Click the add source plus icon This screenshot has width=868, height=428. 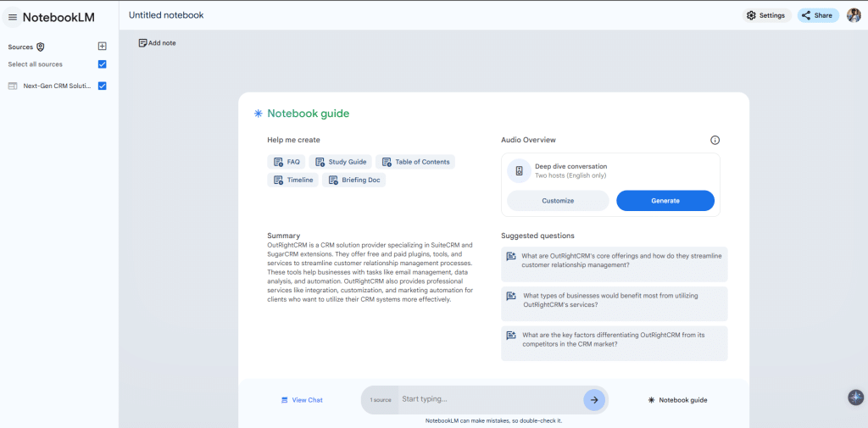pos(102,47)
